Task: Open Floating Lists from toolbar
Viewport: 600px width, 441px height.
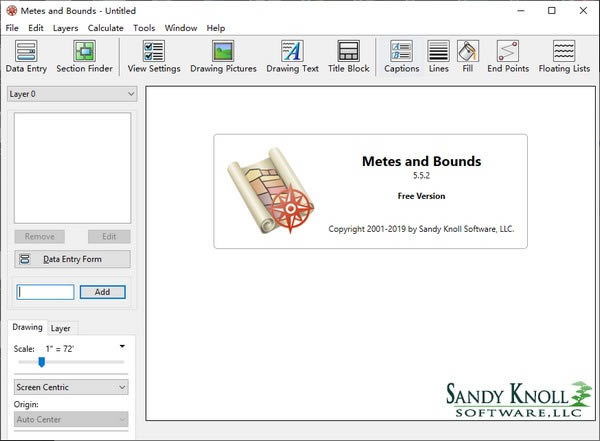Action: (564, 57)
